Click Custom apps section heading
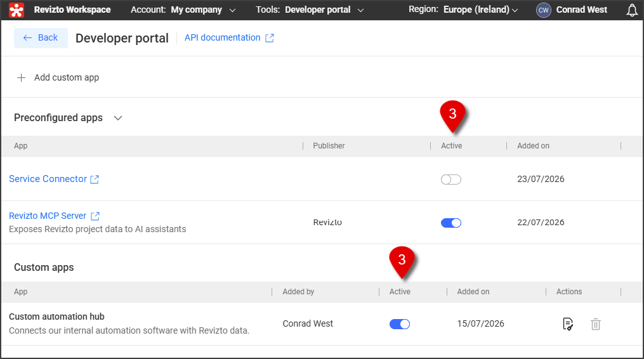This screenshot has width=644, height=359. click(x=44, y=268)
